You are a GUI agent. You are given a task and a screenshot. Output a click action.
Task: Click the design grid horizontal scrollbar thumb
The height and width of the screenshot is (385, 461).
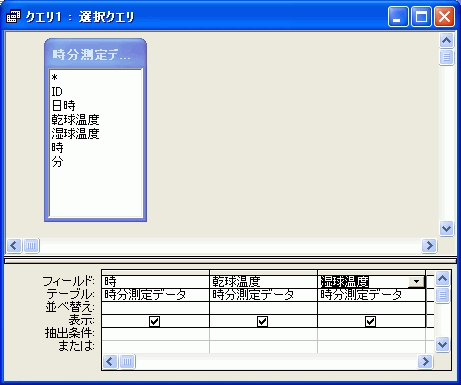click(127, 361)
